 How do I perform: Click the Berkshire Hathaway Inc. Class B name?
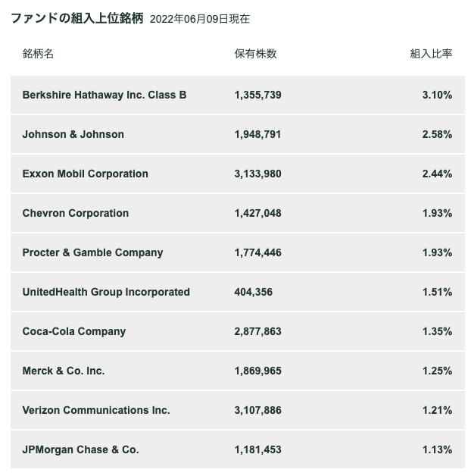point(104,95)
